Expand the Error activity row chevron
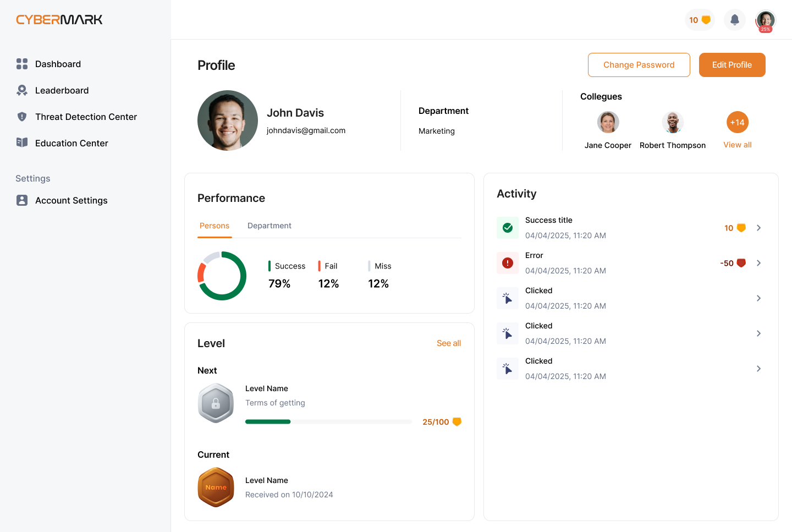 point(758,263)
